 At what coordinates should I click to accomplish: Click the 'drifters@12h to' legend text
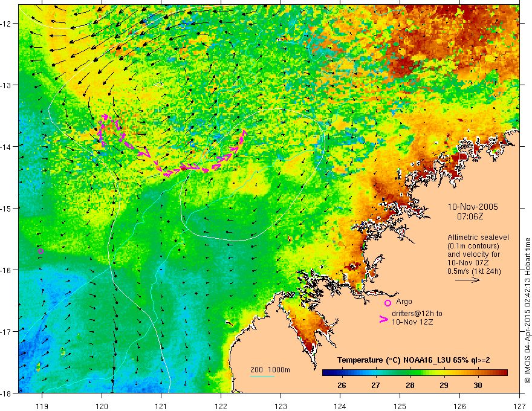coord(417,314)
